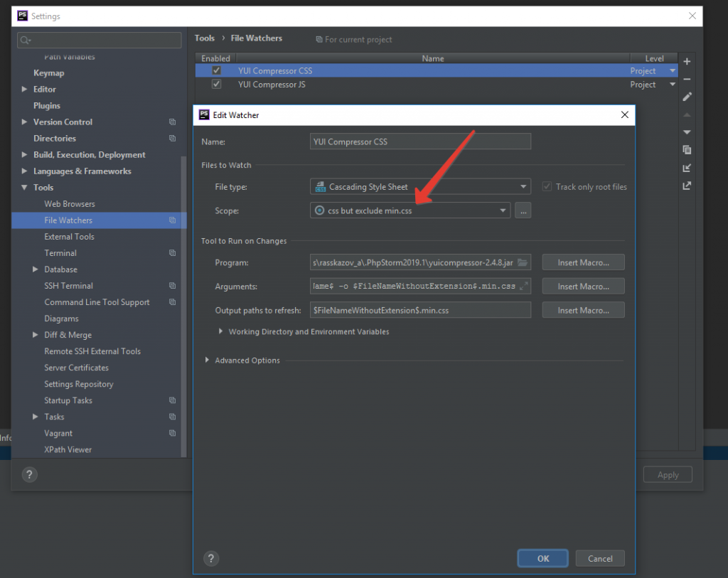Image resolution: width=728 pixels, height=578 pixels.
Task: Expand the Editor settings node
Action: (24, 89)
